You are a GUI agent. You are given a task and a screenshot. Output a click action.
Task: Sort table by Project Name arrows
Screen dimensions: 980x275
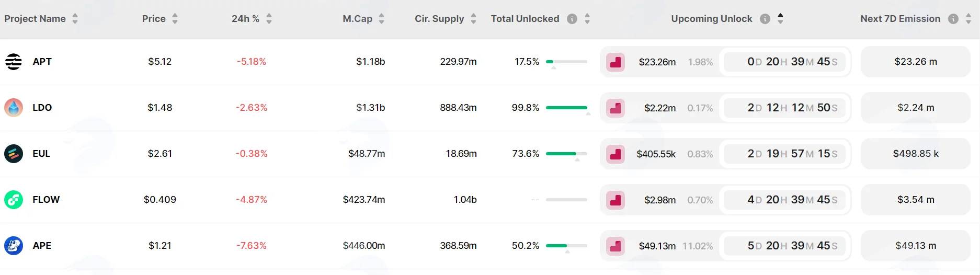point(75,19)
